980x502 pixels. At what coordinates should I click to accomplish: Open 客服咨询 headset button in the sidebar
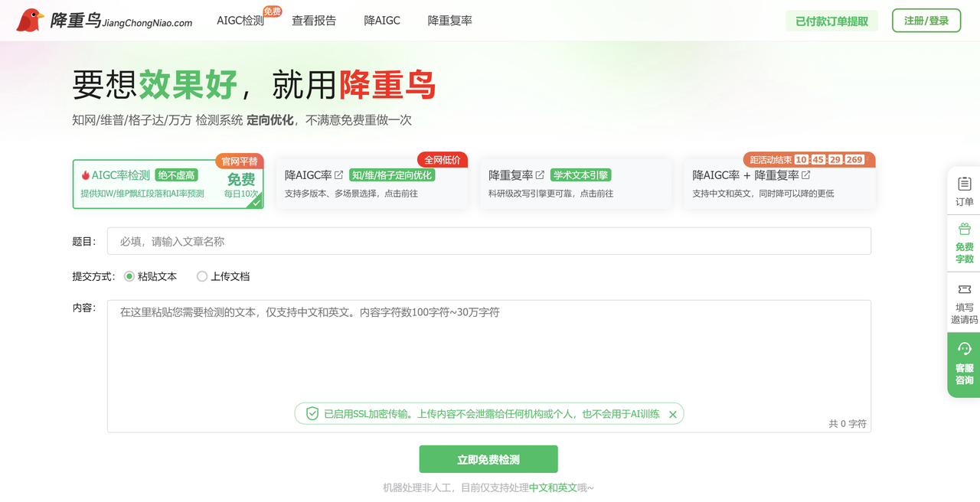tap(965, 364)
